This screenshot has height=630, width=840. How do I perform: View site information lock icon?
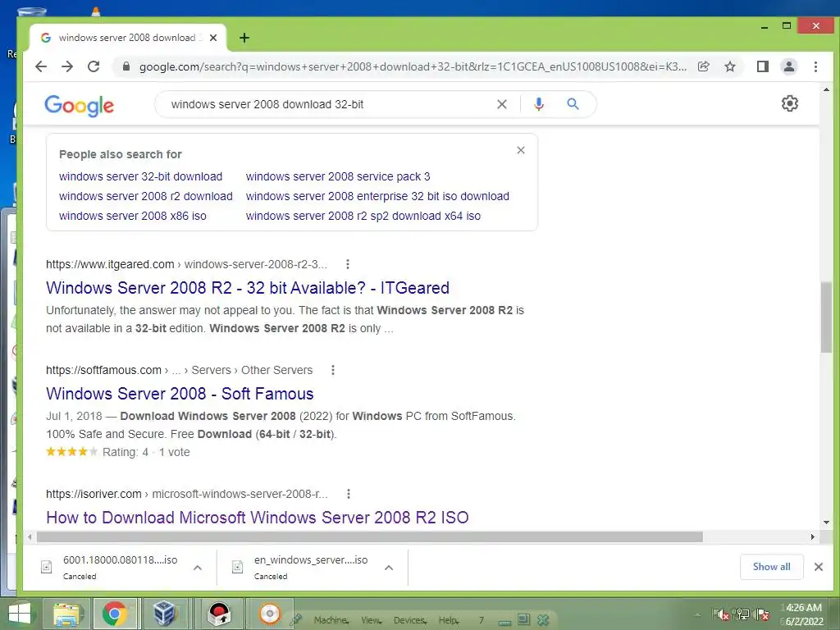[x=126, y=66]
